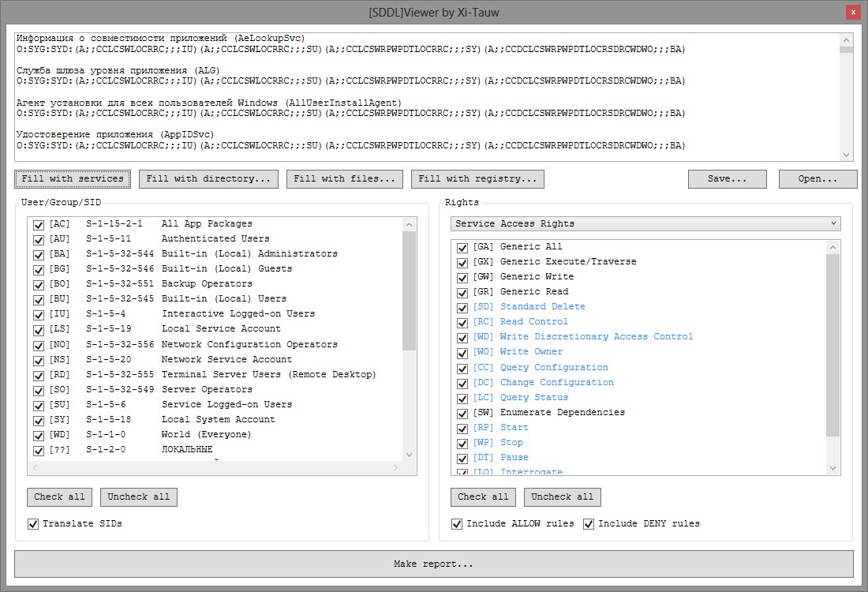The height and width of the screenshot is (592, 868).
Task: Uncheck [SD] Standard Delete right
Action: point(462,307)
